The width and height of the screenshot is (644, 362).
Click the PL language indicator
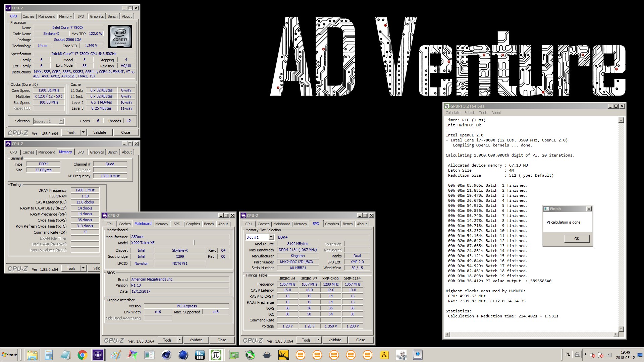568,354
